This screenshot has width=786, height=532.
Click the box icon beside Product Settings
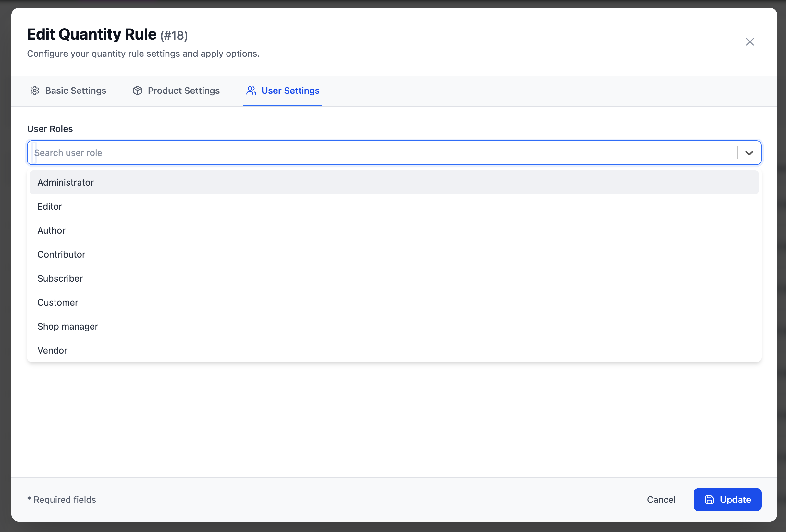(137, 91)
